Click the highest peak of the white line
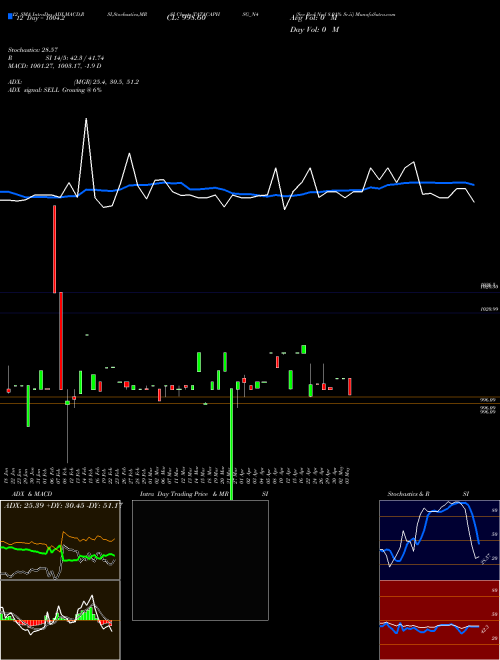Image resolution: width=500 pixels, height=660 pixels. tap(86, 119)
